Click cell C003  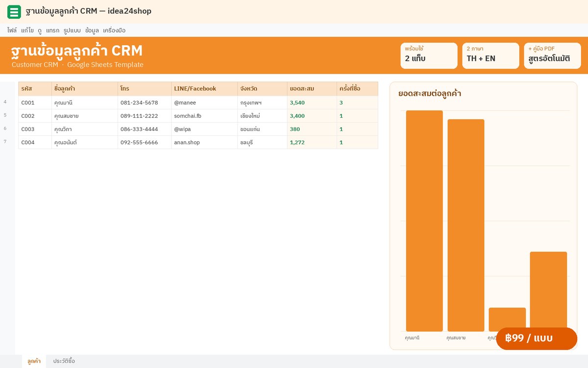(x=35, y=129)
